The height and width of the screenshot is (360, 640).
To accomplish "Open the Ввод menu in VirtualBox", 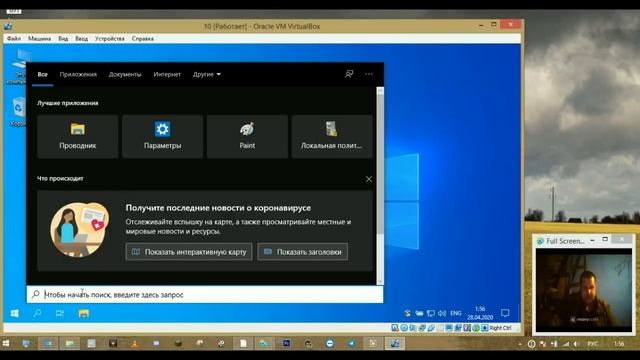I will point(82,38).
